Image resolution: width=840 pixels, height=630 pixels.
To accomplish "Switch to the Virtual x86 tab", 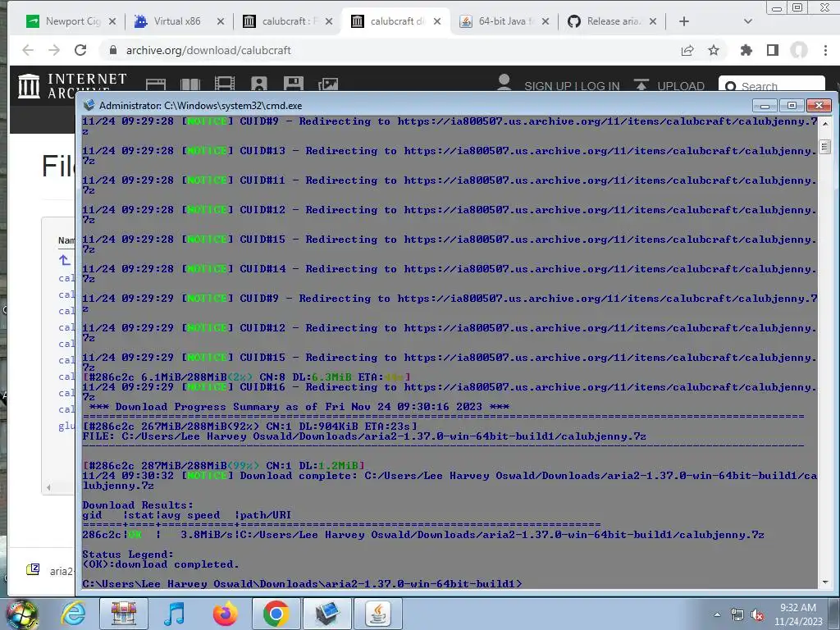I will pos(177,21).
